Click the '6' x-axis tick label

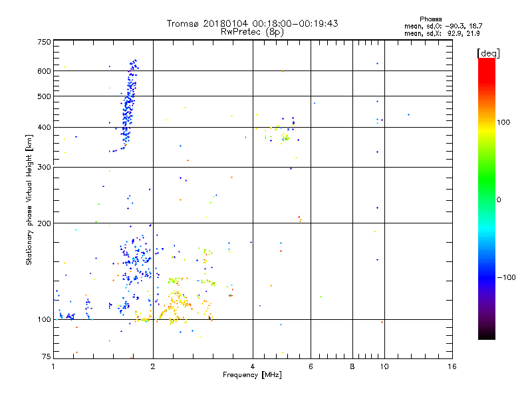(x=311, y=366)
